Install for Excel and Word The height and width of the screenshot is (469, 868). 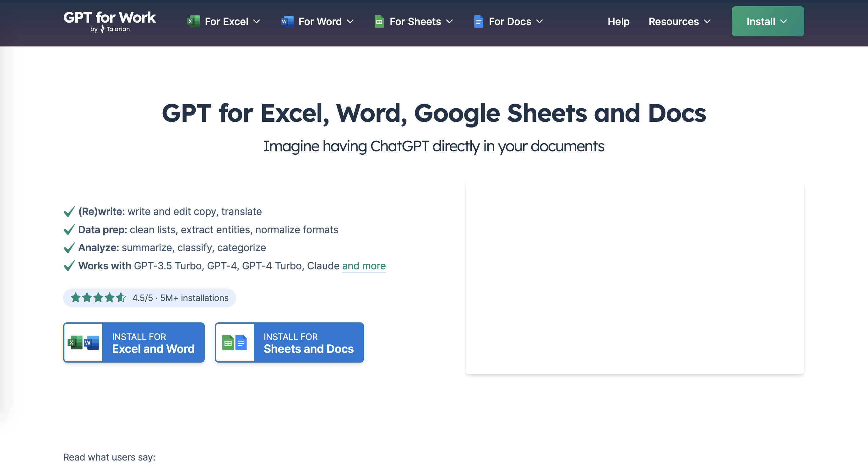134,343
